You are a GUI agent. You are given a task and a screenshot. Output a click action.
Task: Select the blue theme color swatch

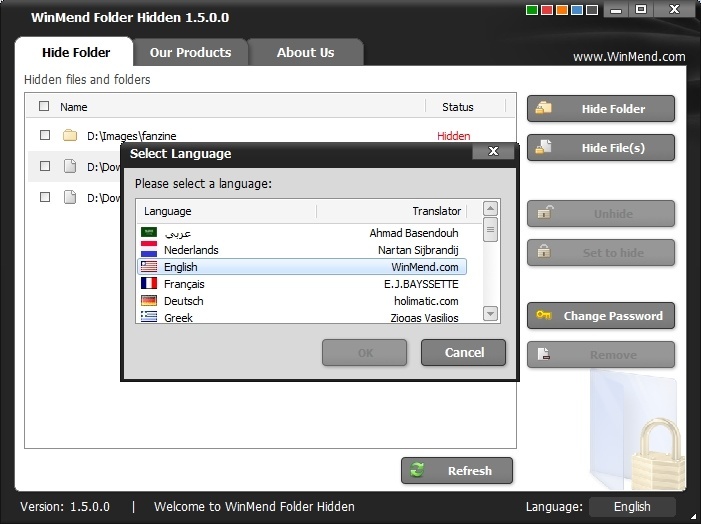coord(577,10)
